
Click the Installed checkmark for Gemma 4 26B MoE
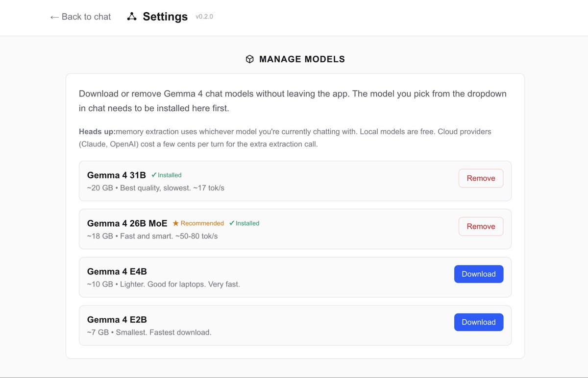(232, 223)
